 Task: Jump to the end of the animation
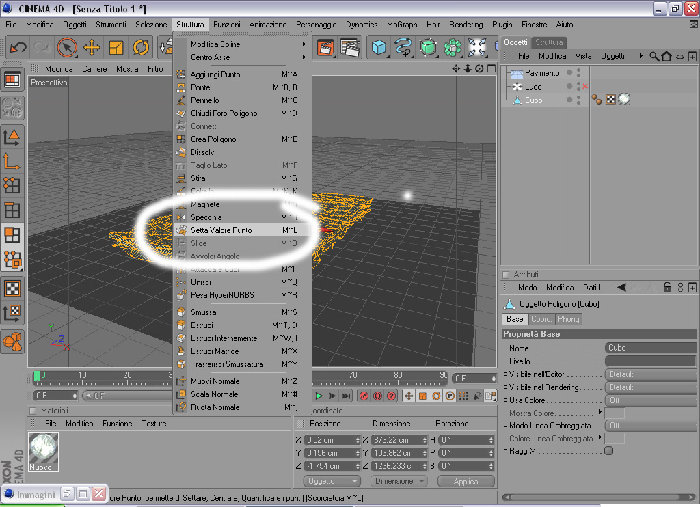tap(346, 396)
